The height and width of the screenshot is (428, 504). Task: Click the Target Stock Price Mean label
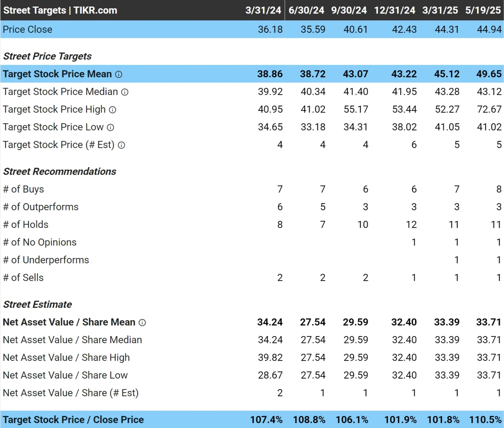point(57,74)
